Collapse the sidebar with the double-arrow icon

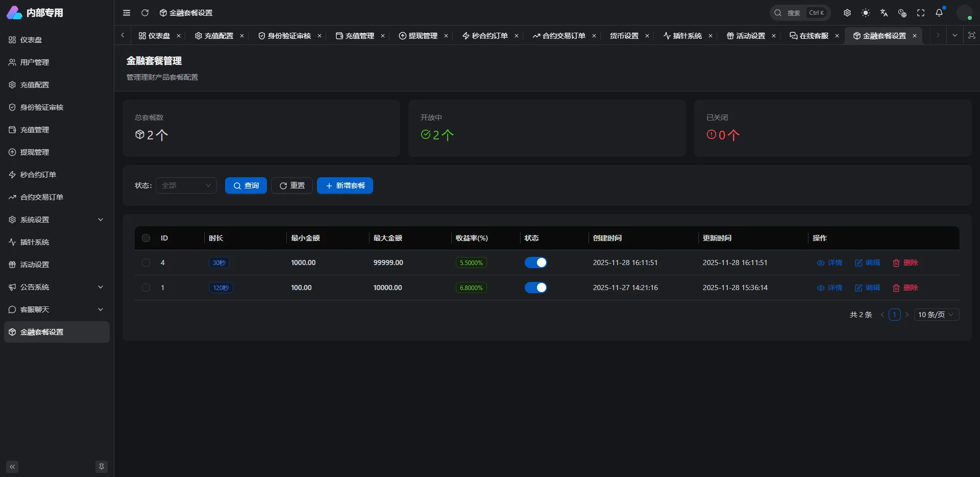coord(12,467)
